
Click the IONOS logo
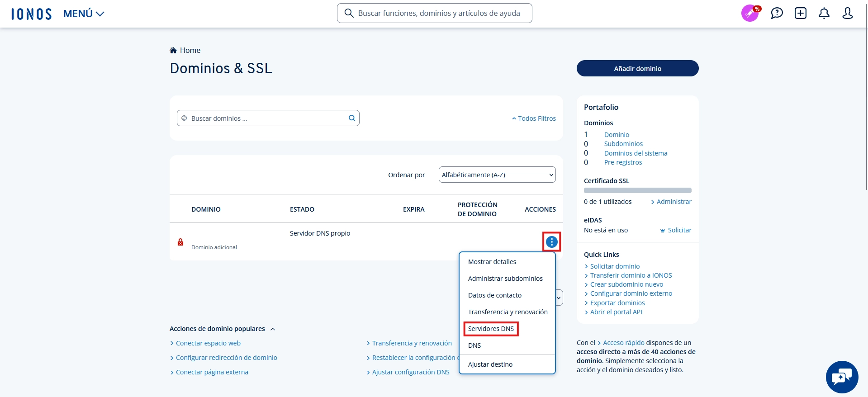point(31,14)
